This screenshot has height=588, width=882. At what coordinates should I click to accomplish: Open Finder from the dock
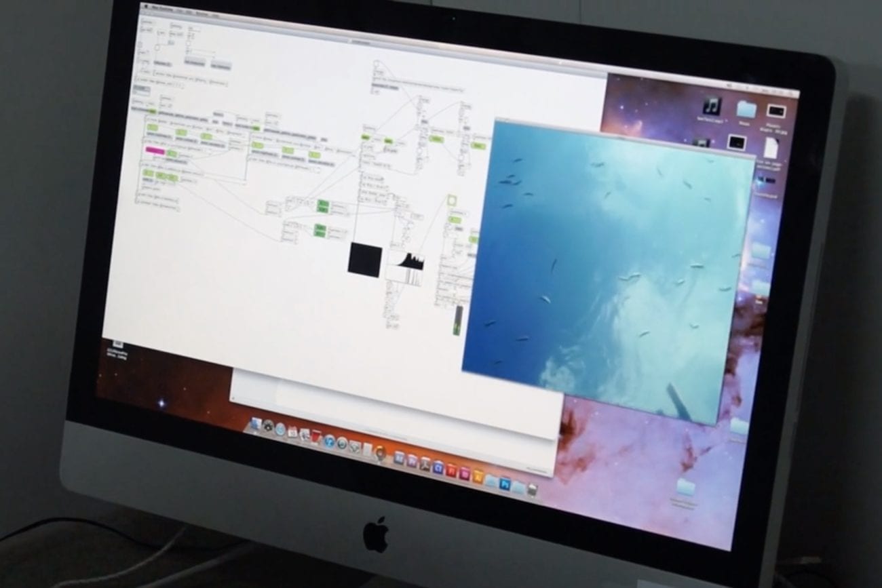pyautogui.click(x=256, y=424)
